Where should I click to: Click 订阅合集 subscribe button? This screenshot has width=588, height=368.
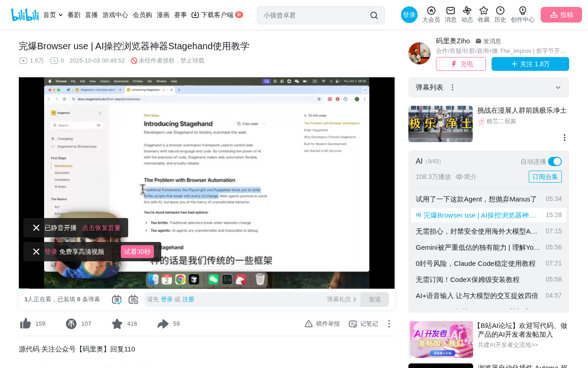click(545, 177)
